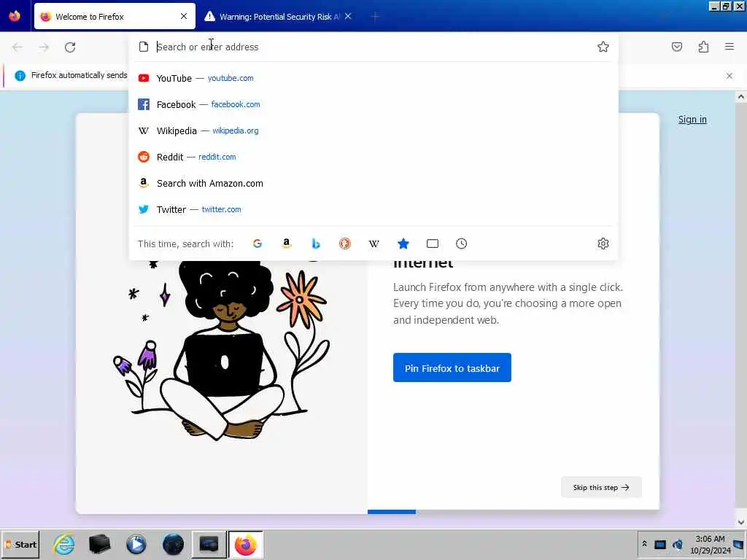Search this time with Wikipedia icon
Screen dimensions: 747x560
374,244
